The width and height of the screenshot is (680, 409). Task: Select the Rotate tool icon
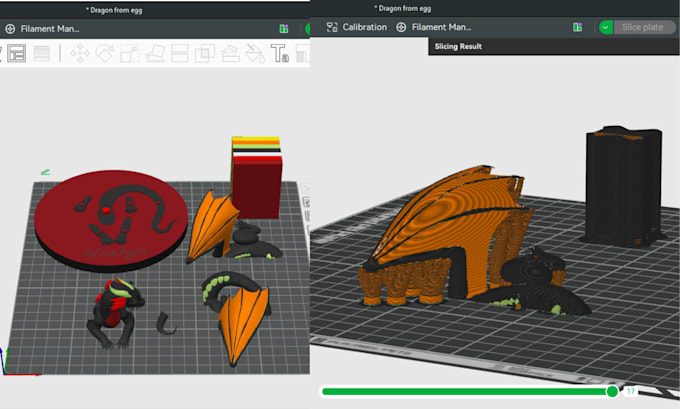pos(105,54)
